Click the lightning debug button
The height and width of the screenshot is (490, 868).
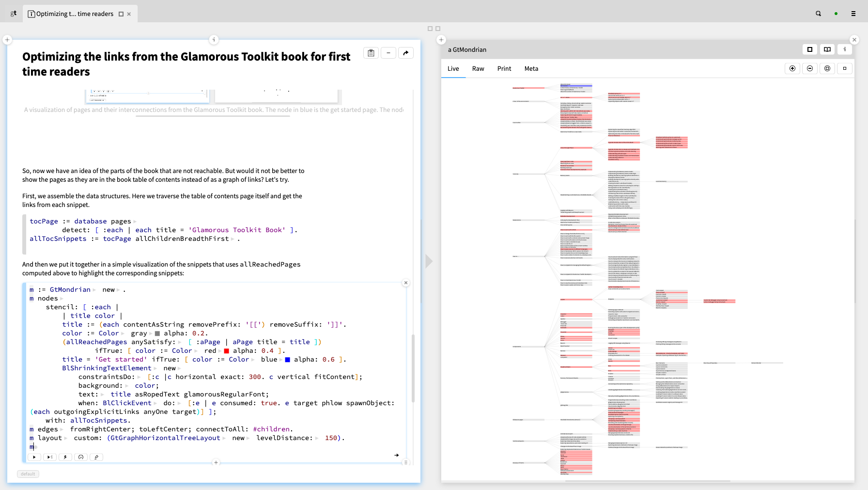tap(65, 457)
